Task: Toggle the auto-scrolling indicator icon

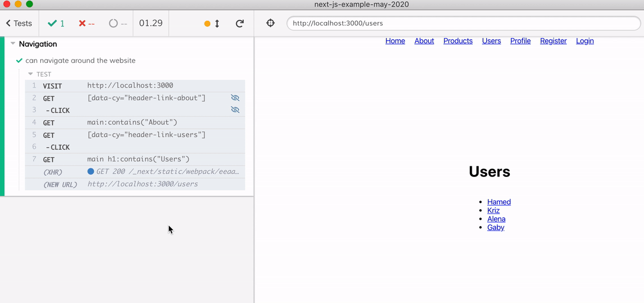Action: click(212, 24)
